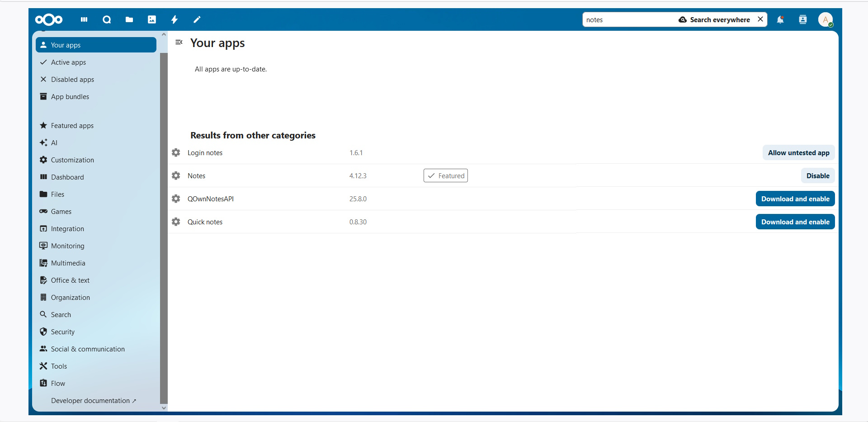Click the magnifier icon for Search category
The height and width of the screenshot is (422, 868).
pyautogui.click(x=43, y=314)
